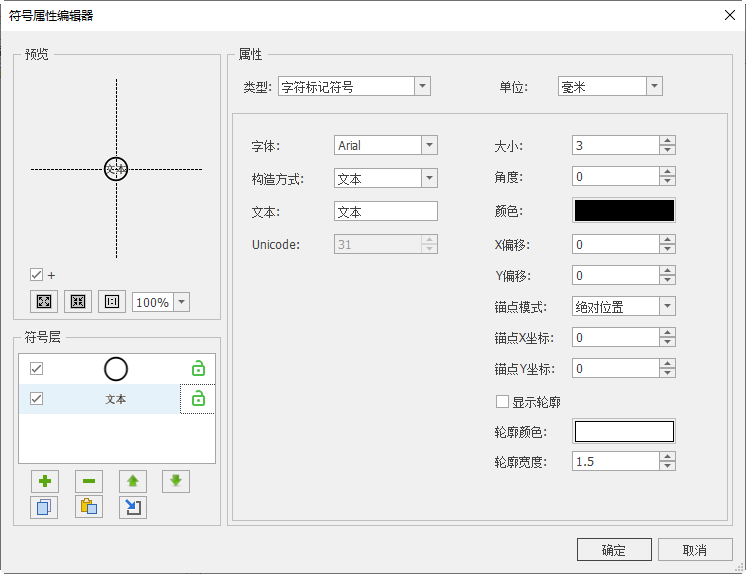Click the 取消 button

pos(695,550)
